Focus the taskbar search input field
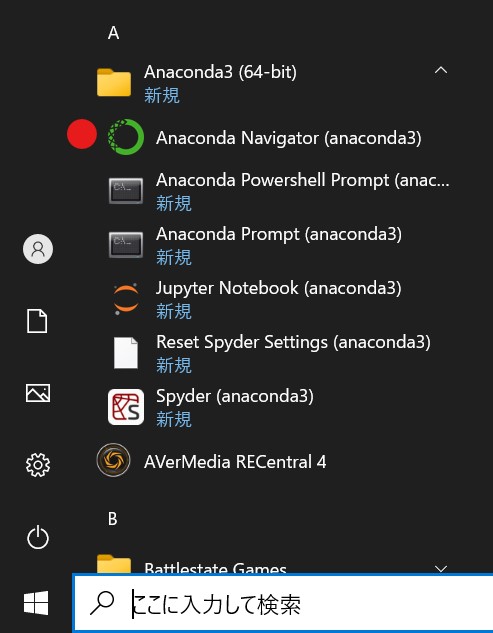 (283, 603)
